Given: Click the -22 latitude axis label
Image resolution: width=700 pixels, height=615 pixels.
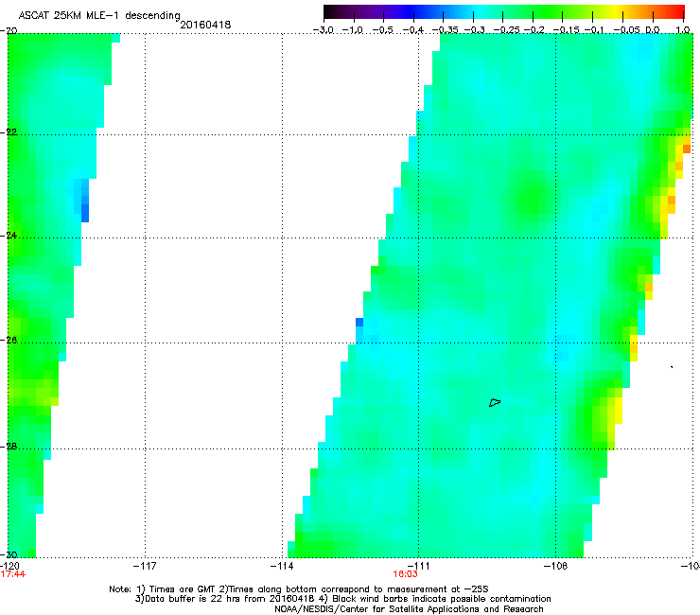Looking at the screenshot, I should [9, 132].
